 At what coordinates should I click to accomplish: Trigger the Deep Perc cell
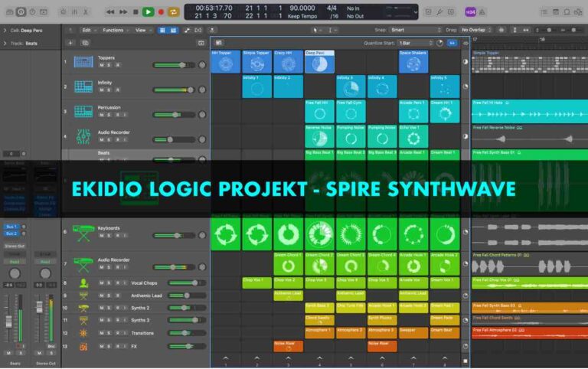tap(319, 62)
